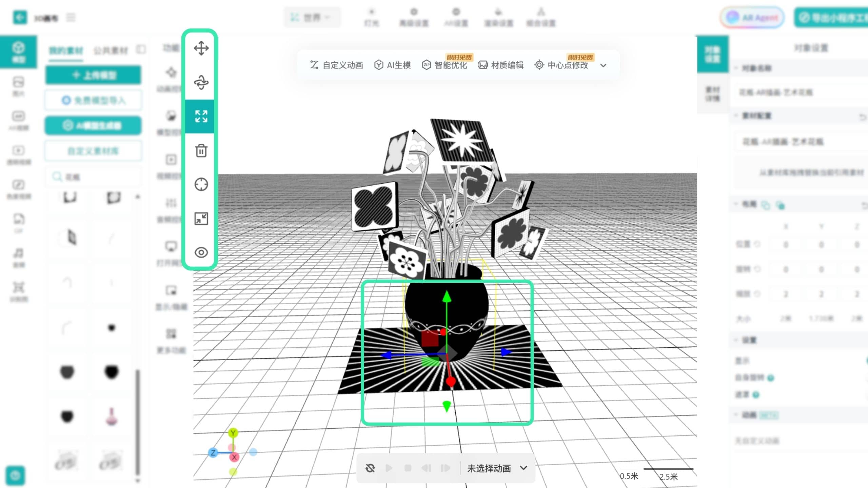Open the hamburger menu beside the title
This screenshot has height=488, width=868.
coord(71,17)
